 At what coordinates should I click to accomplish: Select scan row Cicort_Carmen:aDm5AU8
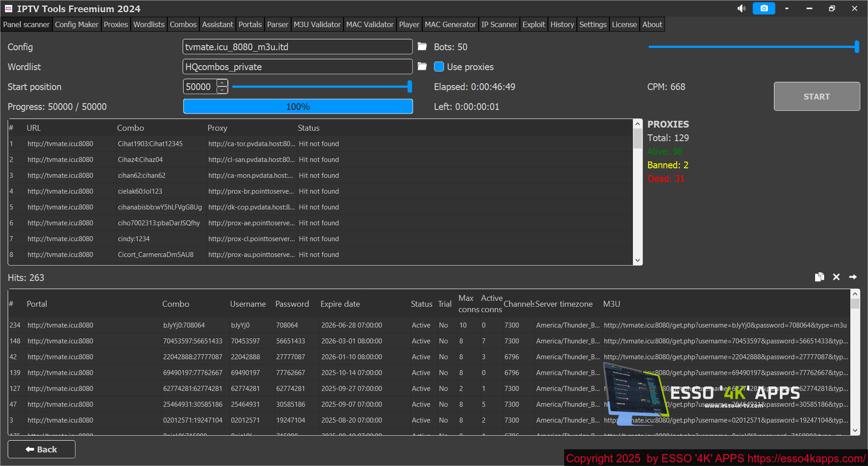[x=320, y=255]
